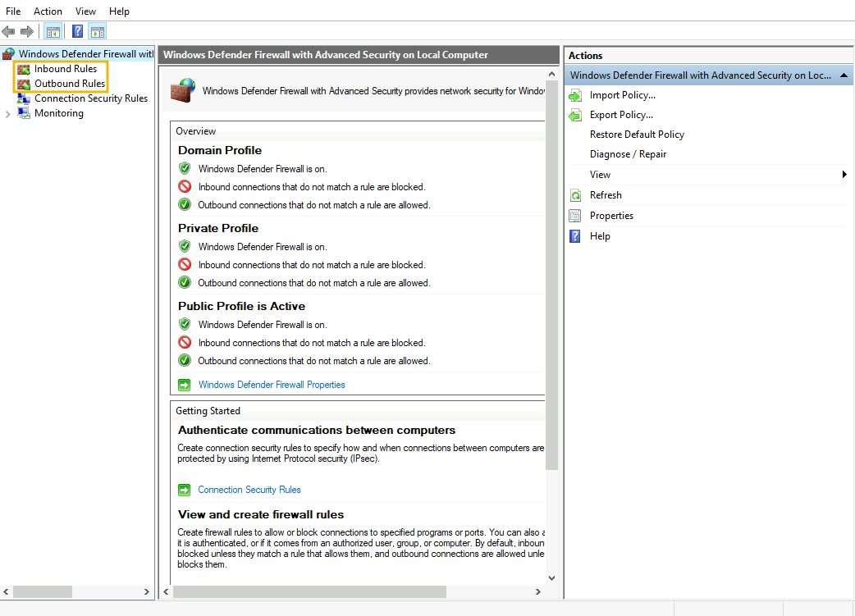Click the Show/Hide Console Tree toolbar icon

tap(53, 30)
